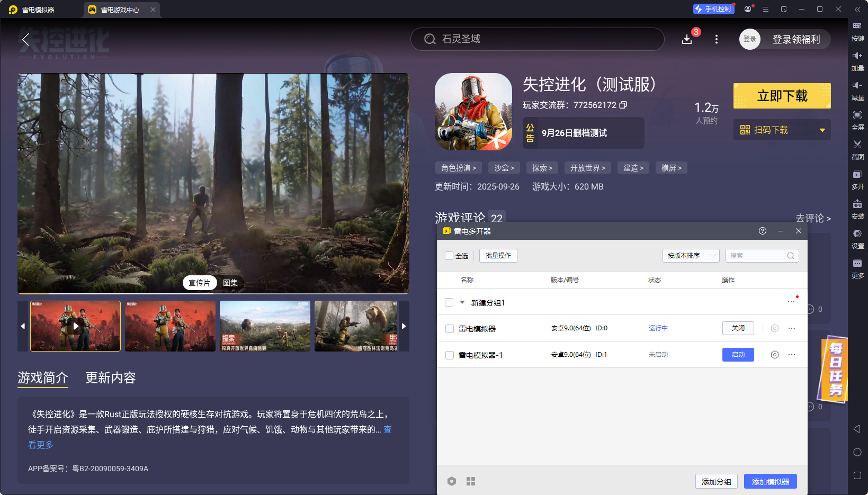This screenshot has height=495, width=868.
Task: Copy the player group number
Action: point(623,105)
